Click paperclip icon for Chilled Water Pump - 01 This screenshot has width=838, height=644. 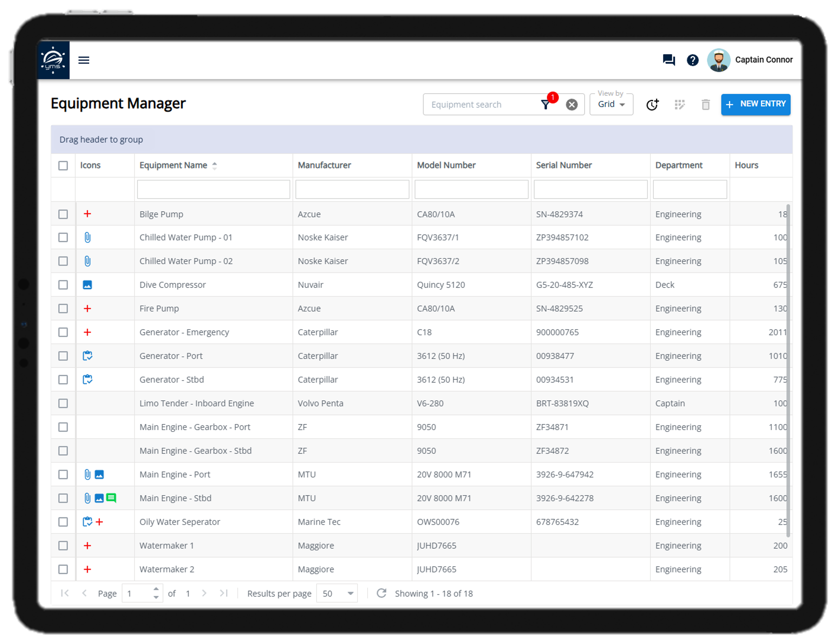tap(88, 238)
